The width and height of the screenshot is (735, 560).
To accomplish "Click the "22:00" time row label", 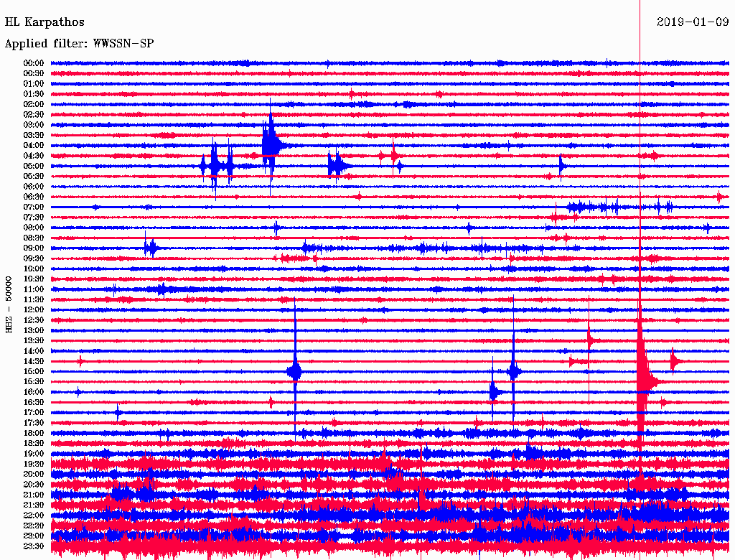I will coord(34,515).
